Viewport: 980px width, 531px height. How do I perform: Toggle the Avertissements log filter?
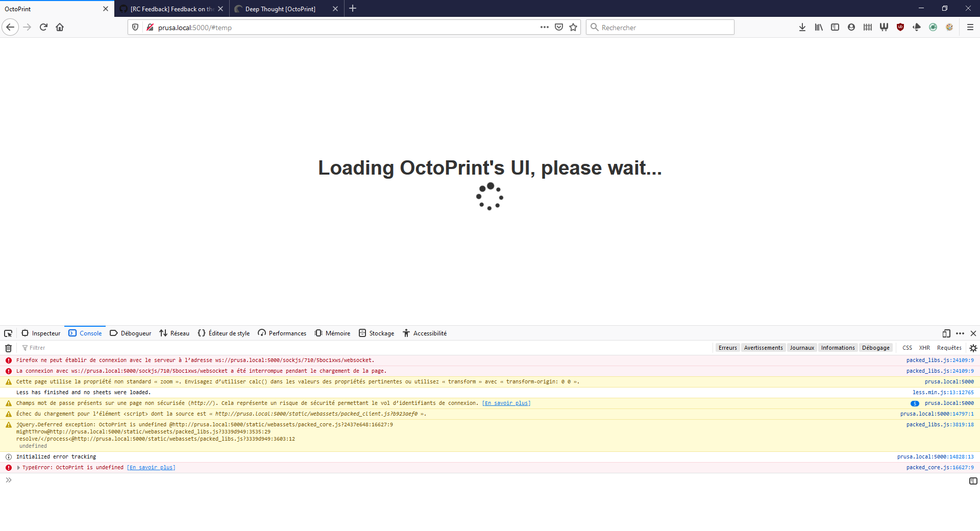tap(764, 348)
